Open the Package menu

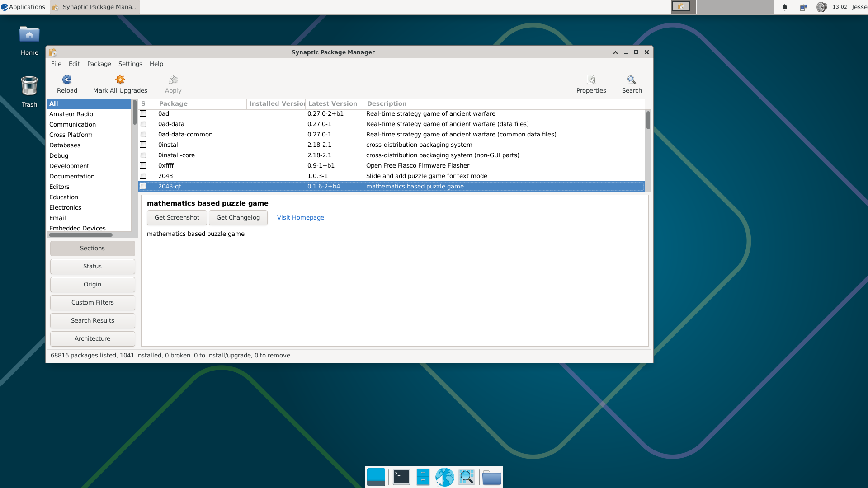point(99,64)
